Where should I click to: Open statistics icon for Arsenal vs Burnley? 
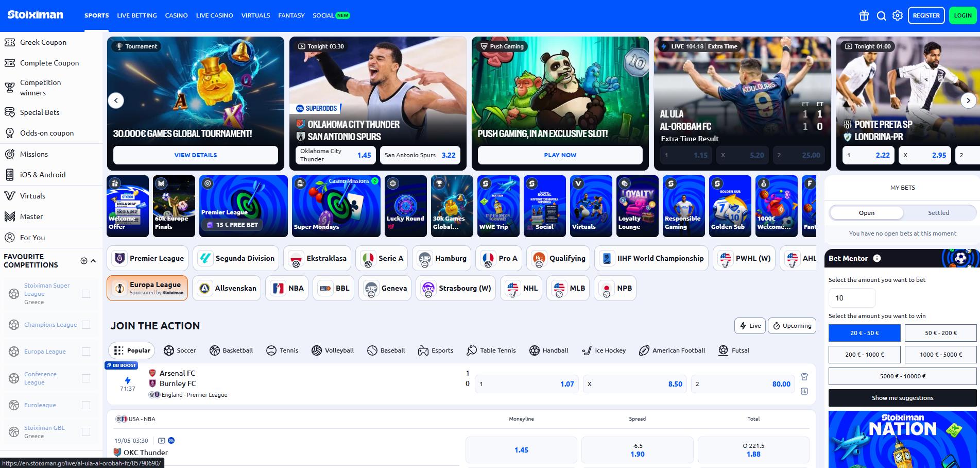pyautogui.click(x=804, y=392)
